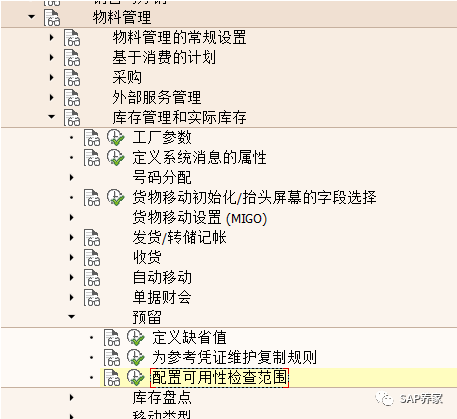Viewport: 457px width, 419px height.
Task: Select the 自动移动 text
Action: 162,277
